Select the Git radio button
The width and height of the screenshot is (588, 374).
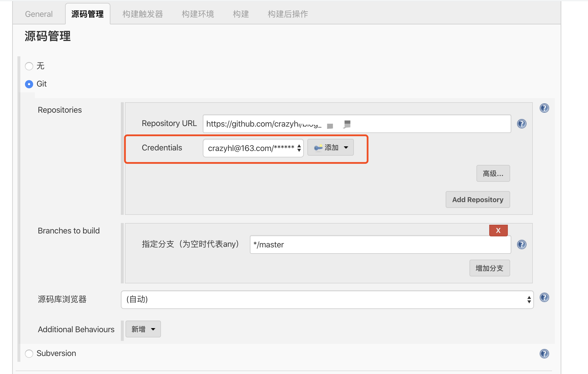(x=29, y=84)
